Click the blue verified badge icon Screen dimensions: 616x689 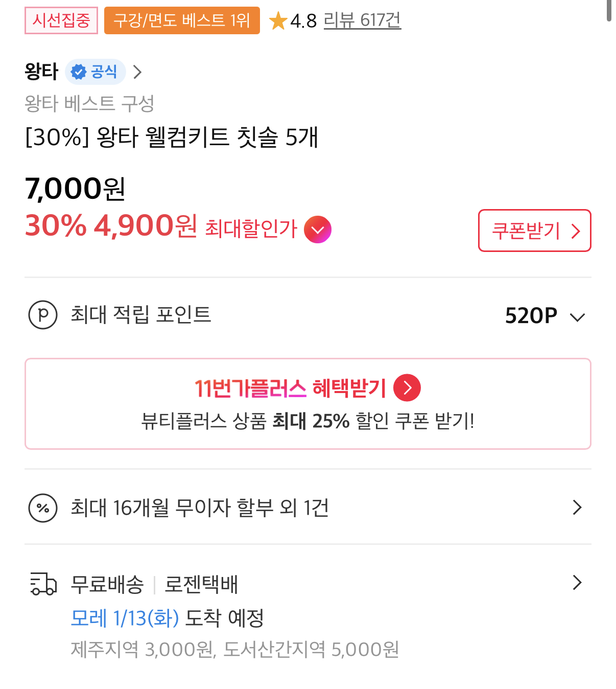click(79, 72)
